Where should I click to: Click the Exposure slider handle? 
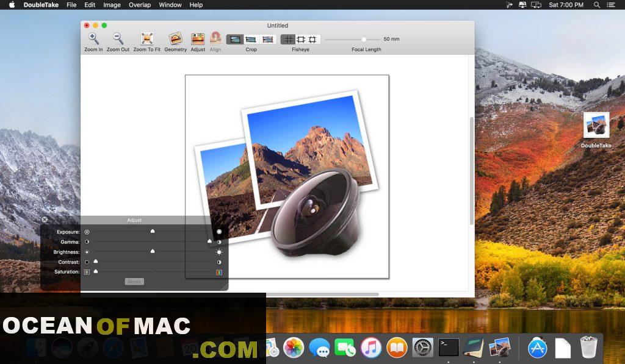point(152,231)
